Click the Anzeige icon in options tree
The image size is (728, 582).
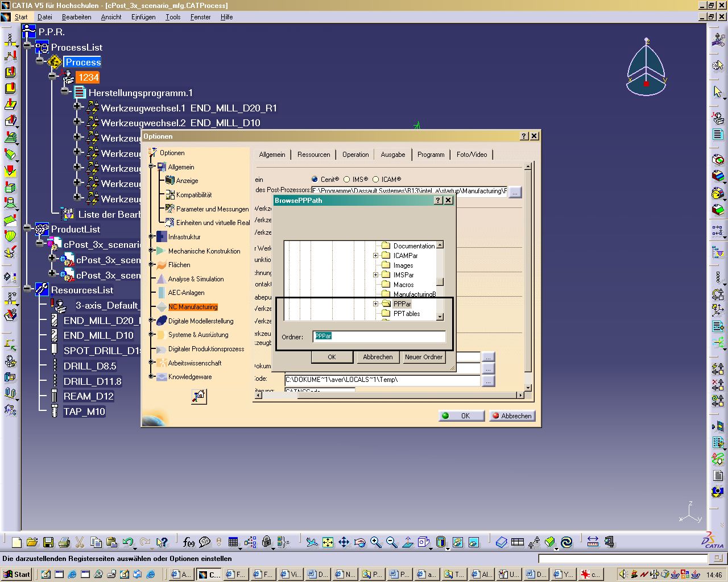pyautogui.click(x=170, y=180)
